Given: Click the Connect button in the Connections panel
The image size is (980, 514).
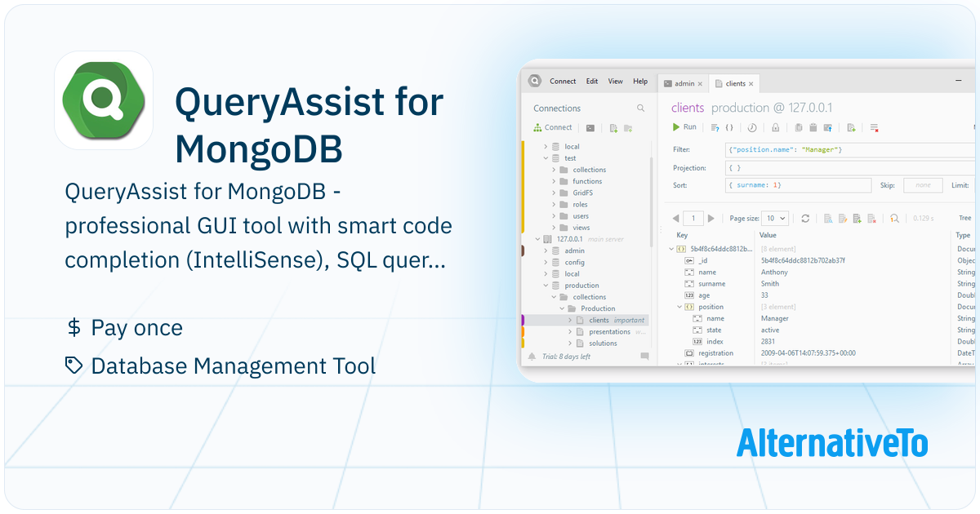Looking at the screenshot, I should [x=552, y=127].
